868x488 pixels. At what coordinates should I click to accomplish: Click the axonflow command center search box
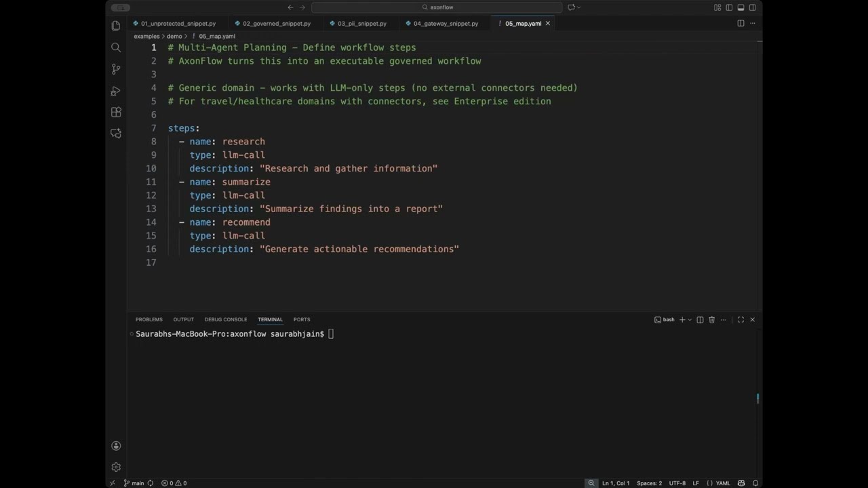(x=437, y=7)
